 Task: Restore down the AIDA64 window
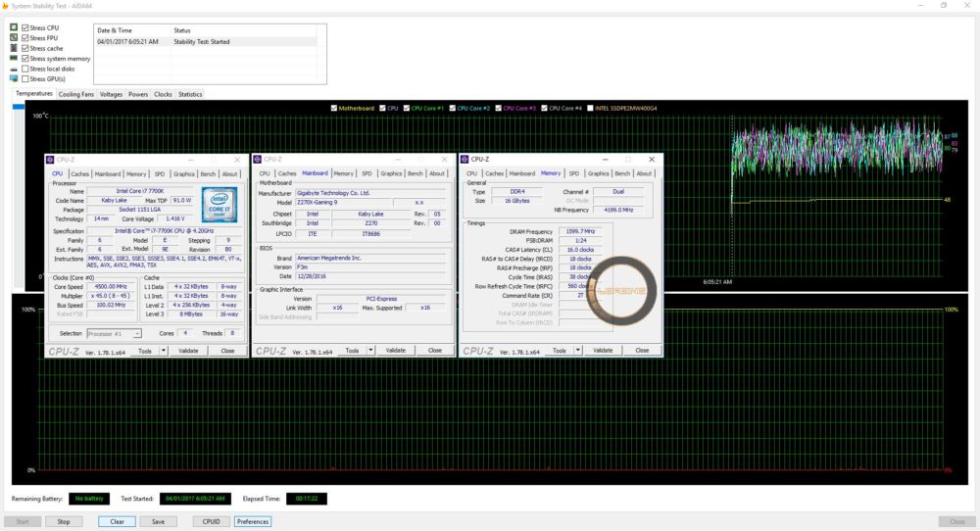[944, 6]
